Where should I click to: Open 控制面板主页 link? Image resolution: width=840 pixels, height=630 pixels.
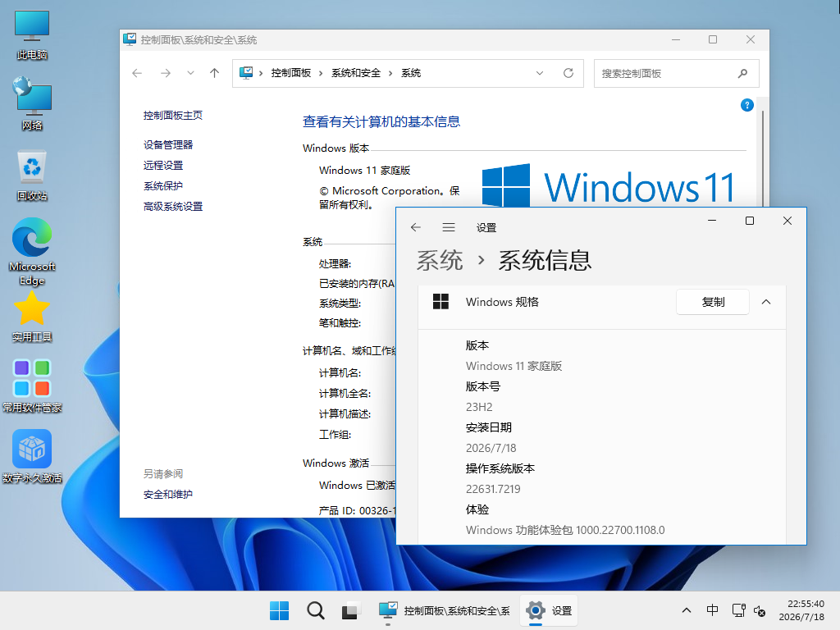[x=172, y=115]
